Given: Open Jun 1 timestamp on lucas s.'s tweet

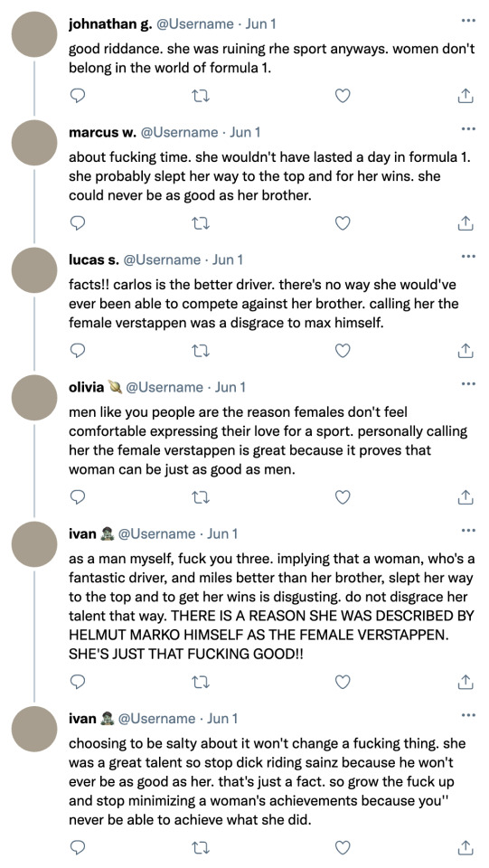Looking at the screenshot, I should 228,259.
